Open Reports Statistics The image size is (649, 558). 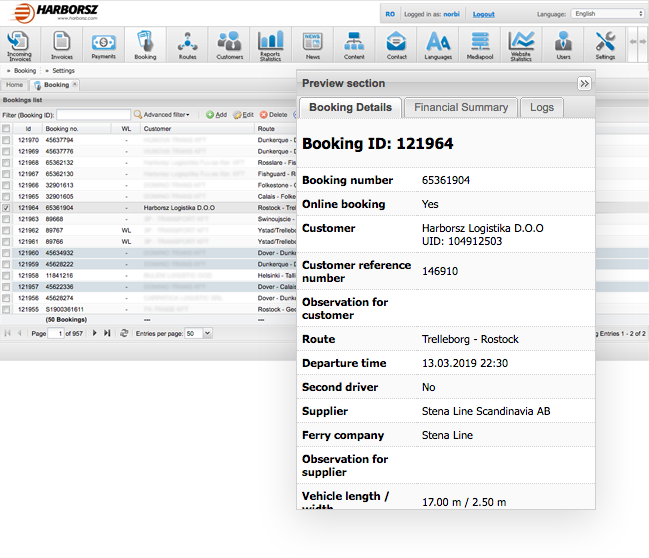pyautogui.click(x=270, y=44)
